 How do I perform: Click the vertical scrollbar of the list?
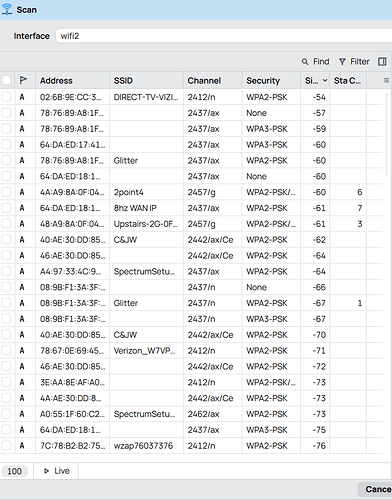(x=387, y=133)
